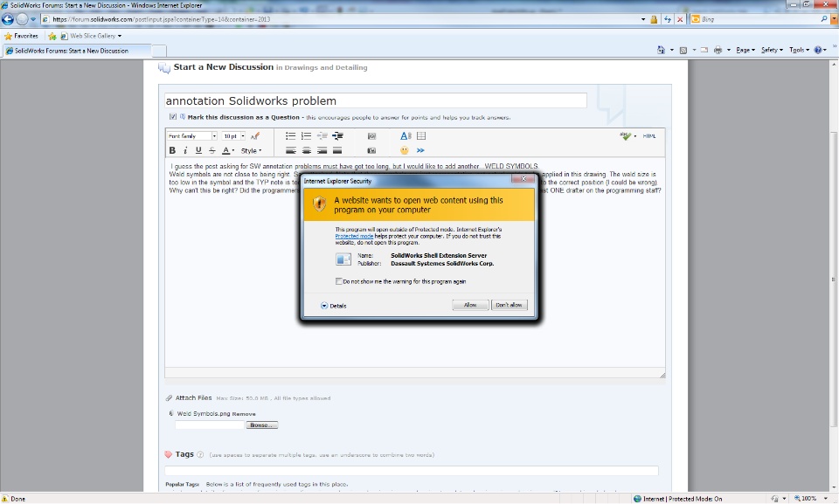Uncheck Mark this discussion as a Question
The height and width of the screenshot is (504, 839).
point(173,117)
